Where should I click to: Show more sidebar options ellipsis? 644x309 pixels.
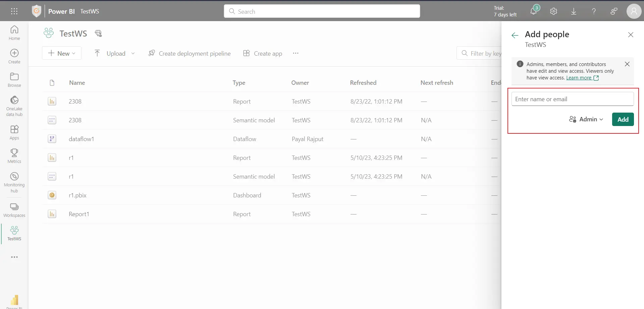pos(14,257)
